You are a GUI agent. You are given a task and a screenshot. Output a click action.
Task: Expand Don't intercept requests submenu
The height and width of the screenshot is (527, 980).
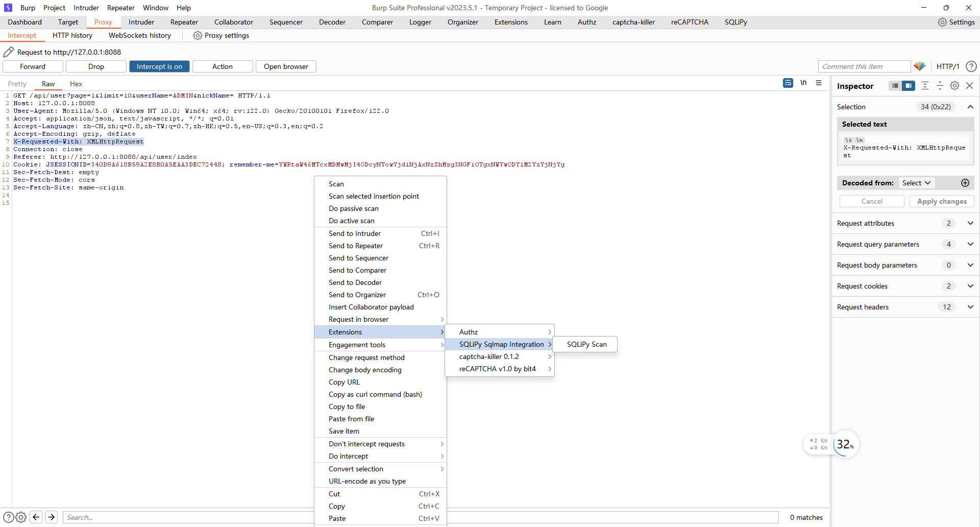point(380,444)
